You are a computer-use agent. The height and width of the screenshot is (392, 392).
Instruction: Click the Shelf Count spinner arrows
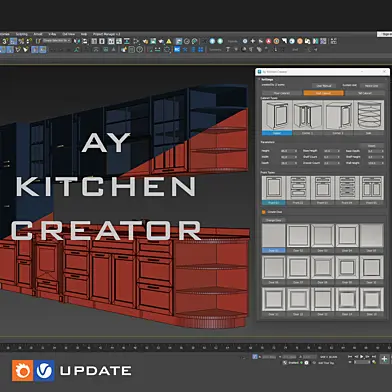point(339,157)
